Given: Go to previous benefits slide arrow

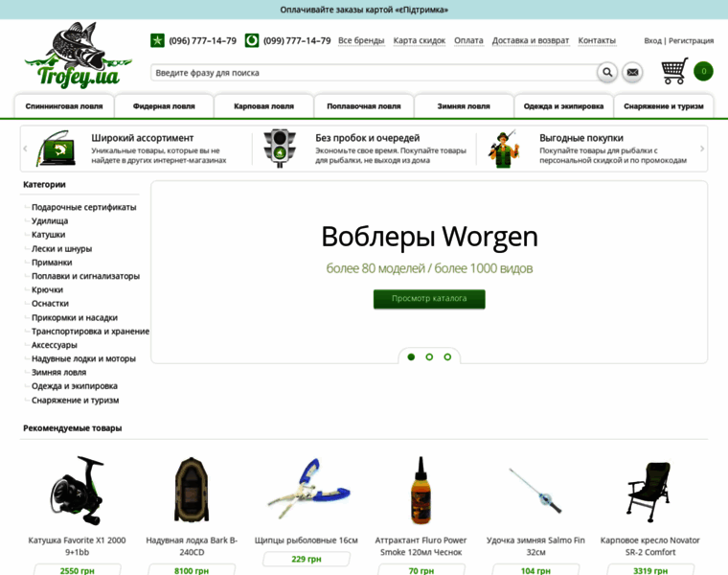Looking at the screenshot, I should [25, 149].
